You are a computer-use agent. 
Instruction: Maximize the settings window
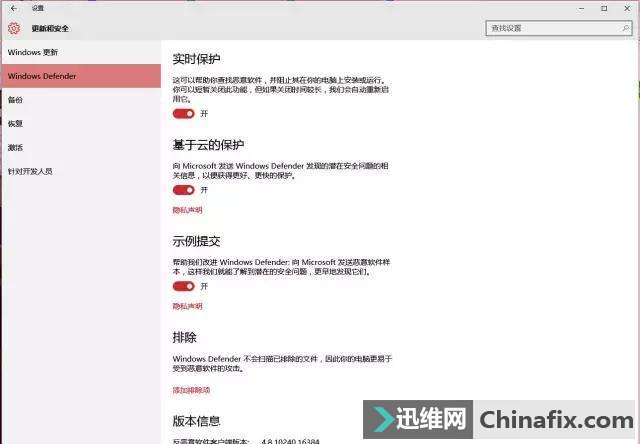point(604,8)
